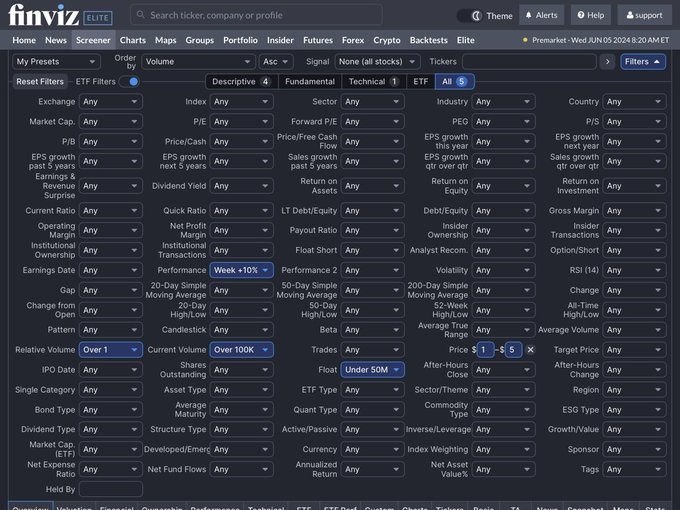680x510 pixels.
Task: Switch to the Fundamental tab
Action: coord(310,82)
